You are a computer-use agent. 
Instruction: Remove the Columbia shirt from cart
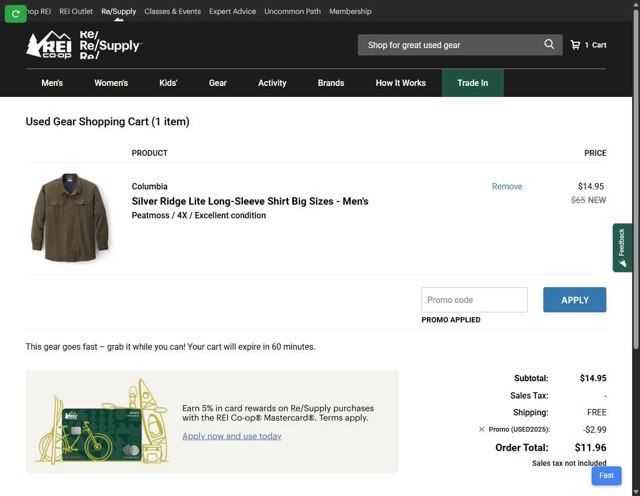pos(506,186)
